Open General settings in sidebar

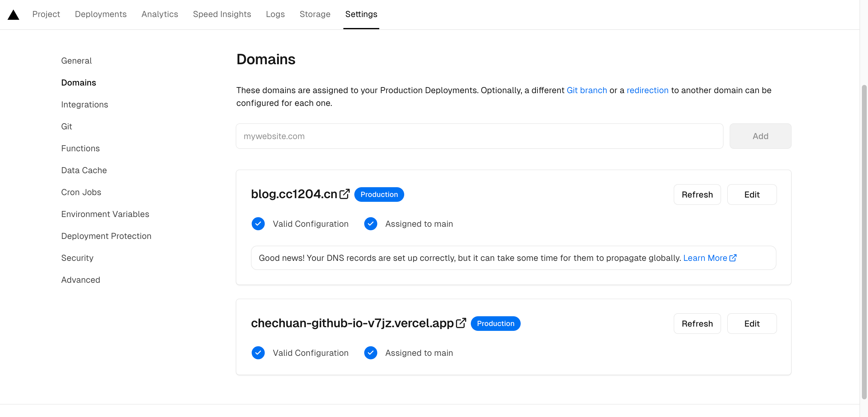point(76,61)
